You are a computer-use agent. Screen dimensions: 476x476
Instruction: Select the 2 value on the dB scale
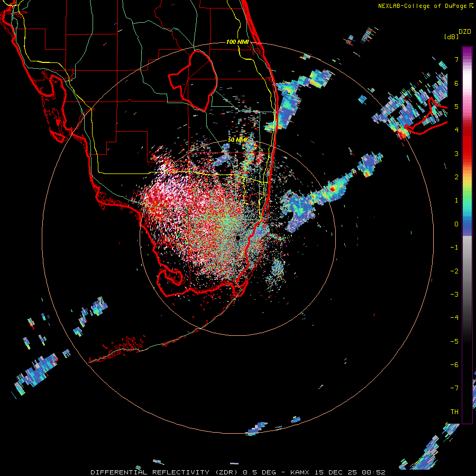456,177
